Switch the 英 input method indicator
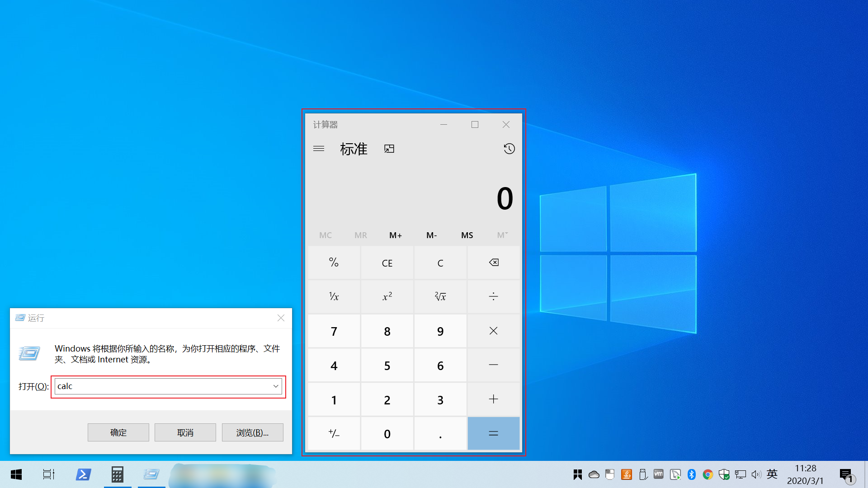Viewport: 868px width, 488px height. coord(772,474)
